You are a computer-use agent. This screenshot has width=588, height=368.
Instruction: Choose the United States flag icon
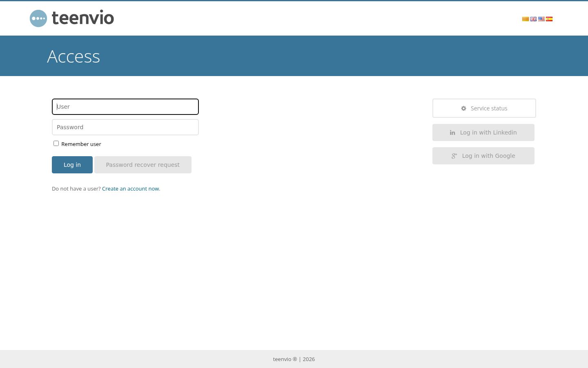541,19
